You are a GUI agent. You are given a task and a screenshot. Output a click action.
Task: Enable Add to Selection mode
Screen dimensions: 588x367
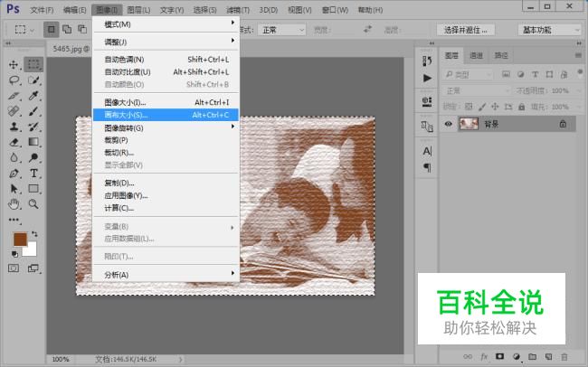click(67, 29)
